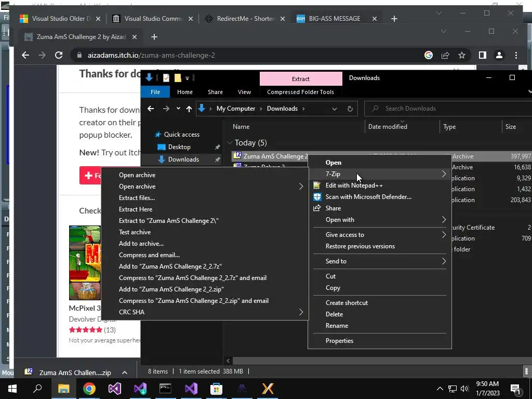
Task: Expand CRC SHA submenu
Action: coord(205,312)
